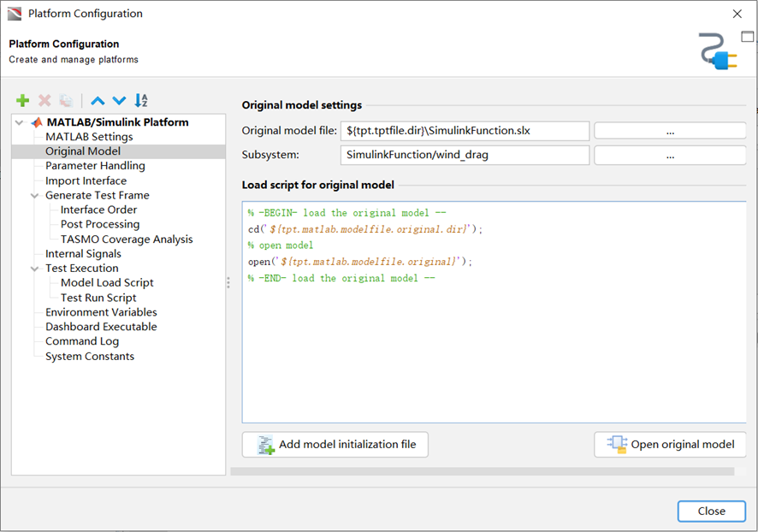The width and height of the screenshot is (758, 532).
Task: Click the restore window icon near plug graphic
Action: (x=748, y=36)
